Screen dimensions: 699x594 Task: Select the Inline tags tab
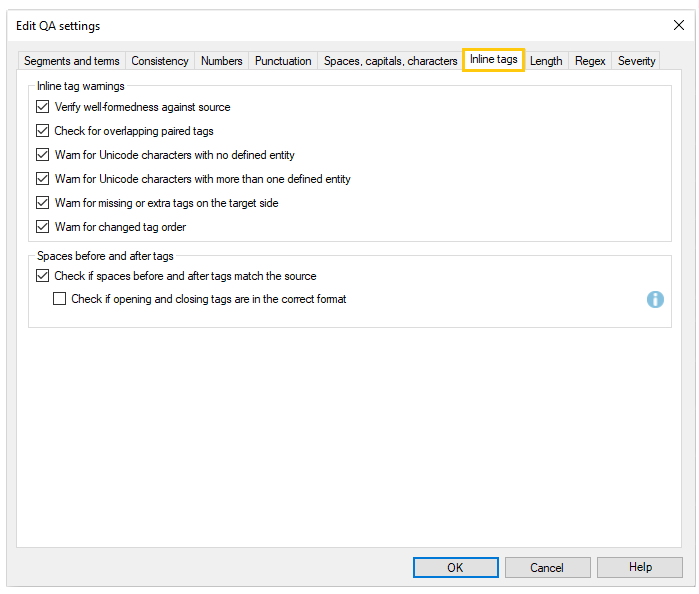pos(493,60)
